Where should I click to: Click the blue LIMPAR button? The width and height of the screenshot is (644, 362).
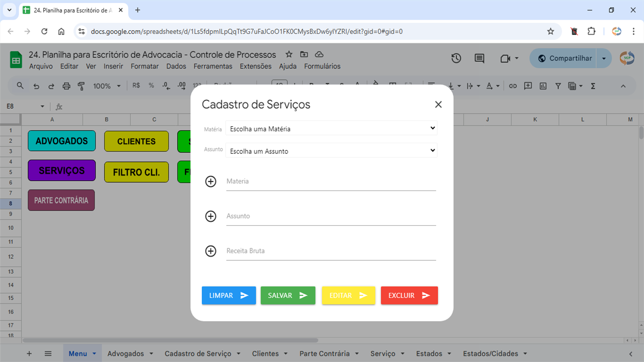tap(229, 296)
